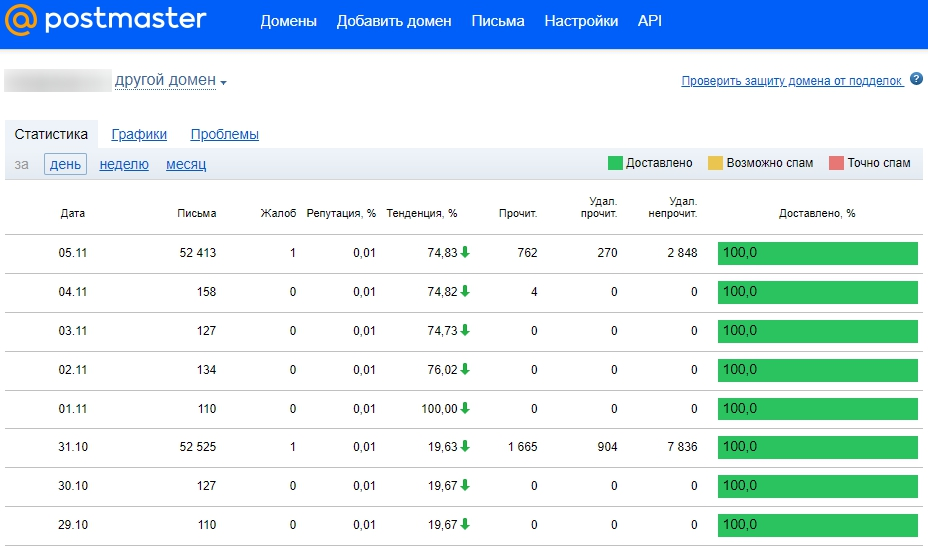
Task: Open 'Добавить домен' in top navigation
Action: pos(394,21)
